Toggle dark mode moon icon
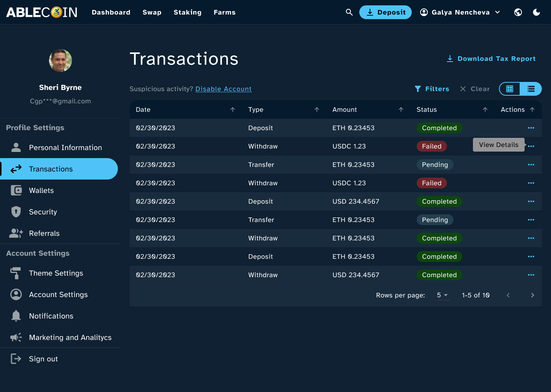Image resolution: width=551 pixels, height=392 pixels. [x=536, y=12]
